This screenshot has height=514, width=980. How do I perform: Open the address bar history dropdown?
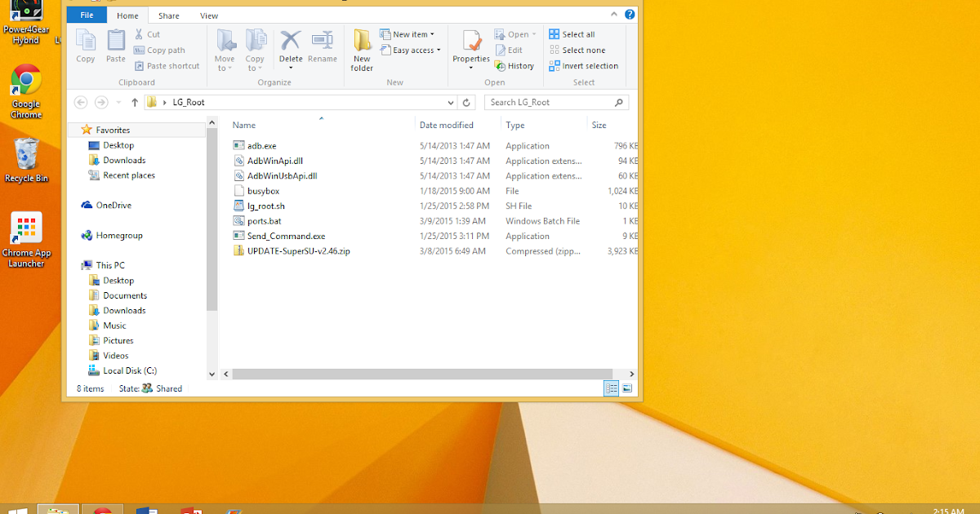tap(451, 103)
